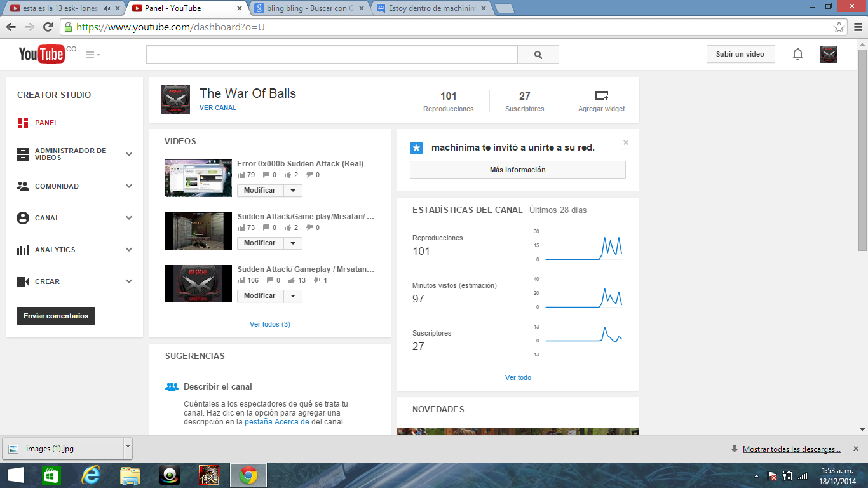The image size is (868, 488).
Task: Close the Panel - YouTube tab
Action: [240, 8]
